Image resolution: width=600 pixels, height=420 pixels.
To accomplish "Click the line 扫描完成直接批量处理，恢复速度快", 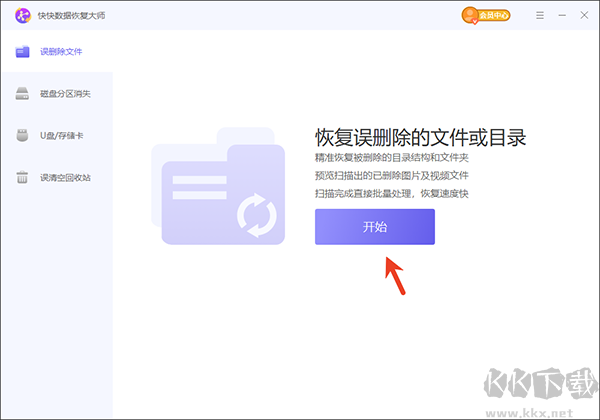I will (391, 194).
